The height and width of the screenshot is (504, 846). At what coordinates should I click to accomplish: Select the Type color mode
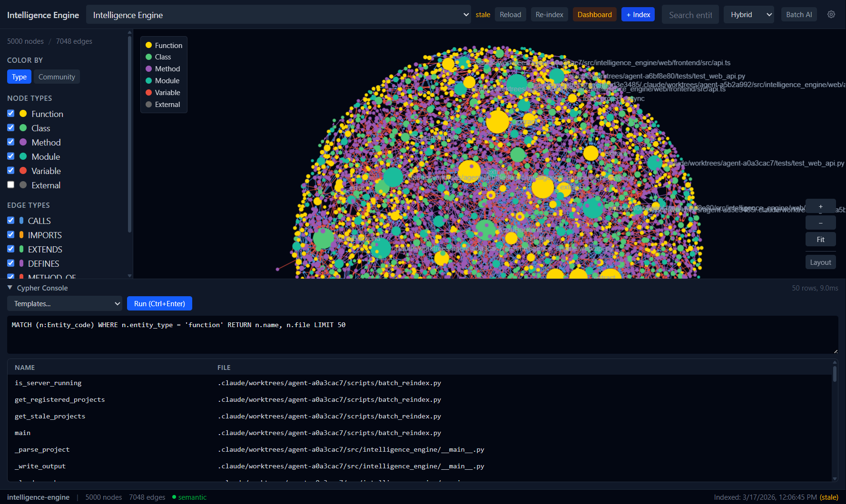tap(19, 77)
